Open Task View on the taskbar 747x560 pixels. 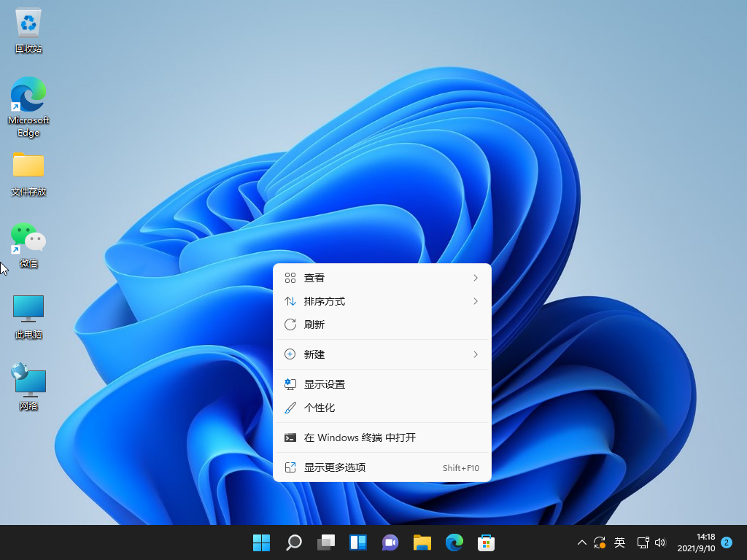click(x=326, y=542)
